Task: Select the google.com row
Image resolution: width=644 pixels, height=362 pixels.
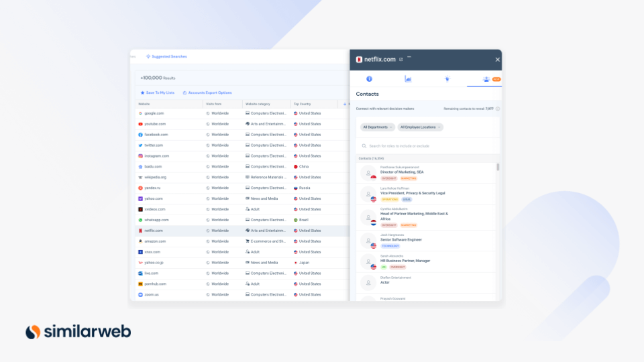Action: coord(154,113)
